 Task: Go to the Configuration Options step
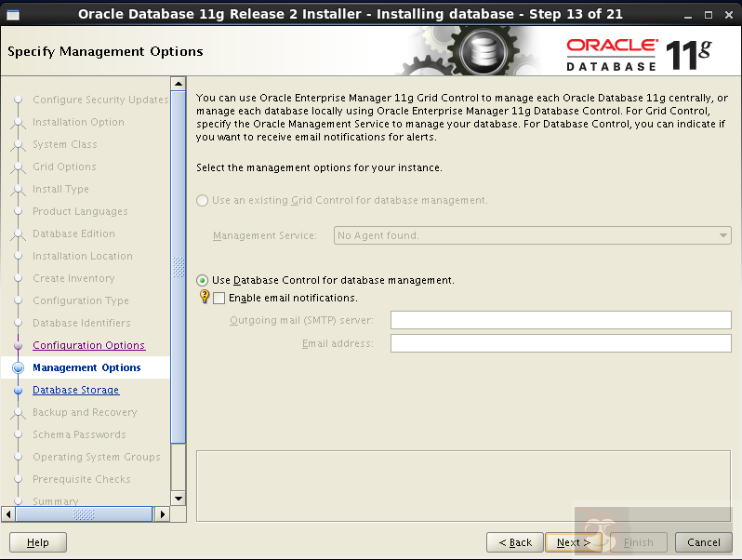pyautogui.click(x=88, y=345)
